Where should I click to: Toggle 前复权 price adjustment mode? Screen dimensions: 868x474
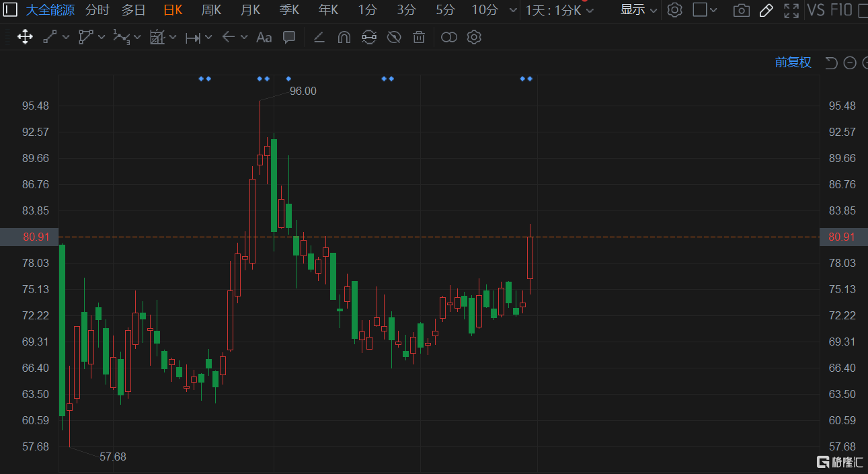(793, 63)
